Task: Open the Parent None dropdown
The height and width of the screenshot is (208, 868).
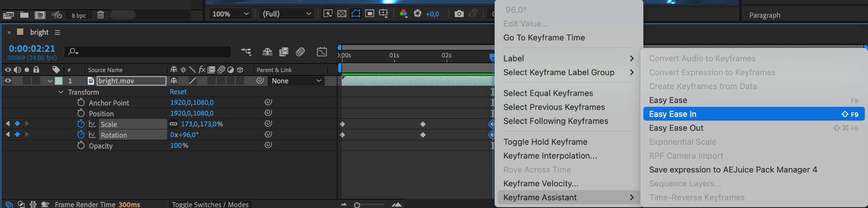Action: tap(296, 81)
